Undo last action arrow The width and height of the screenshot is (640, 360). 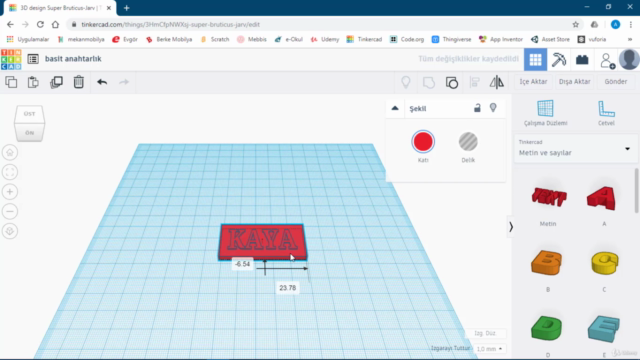coord(102,82)
